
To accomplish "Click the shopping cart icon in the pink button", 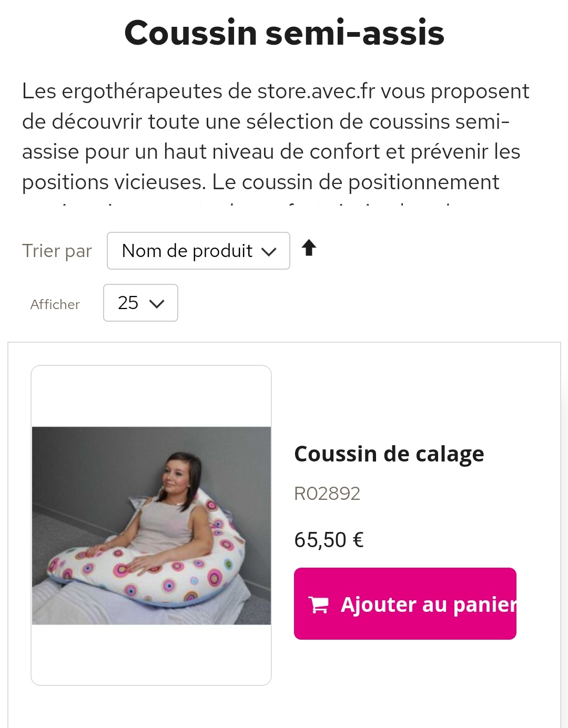I will tap(318, 604).
